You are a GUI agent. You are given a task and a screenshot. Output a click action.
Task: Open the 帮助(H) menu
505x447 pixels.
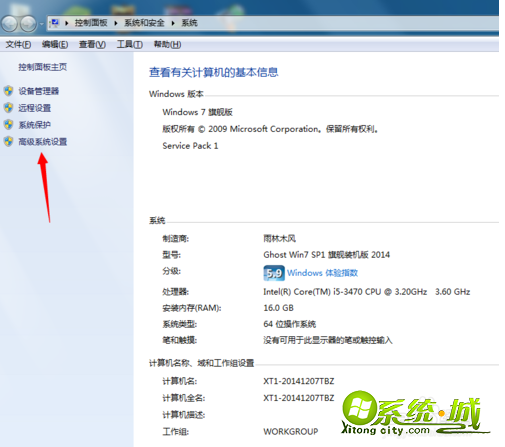[x=167, y=44]
